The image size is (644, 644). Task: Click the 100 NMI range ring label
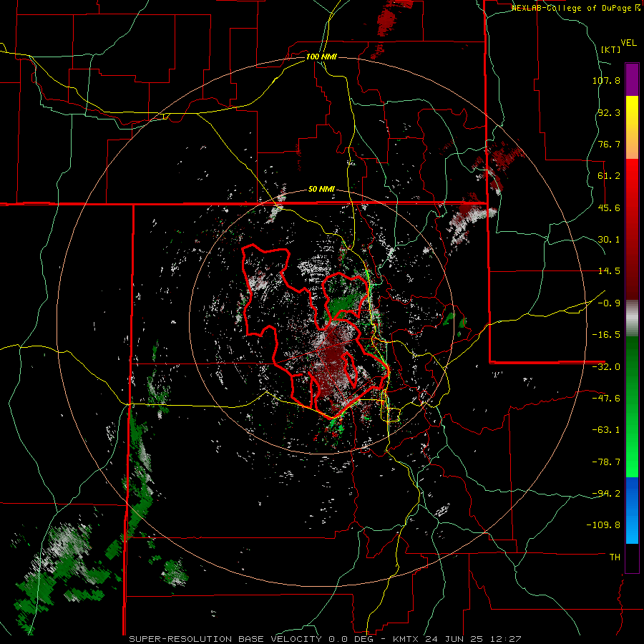(321, 57)
